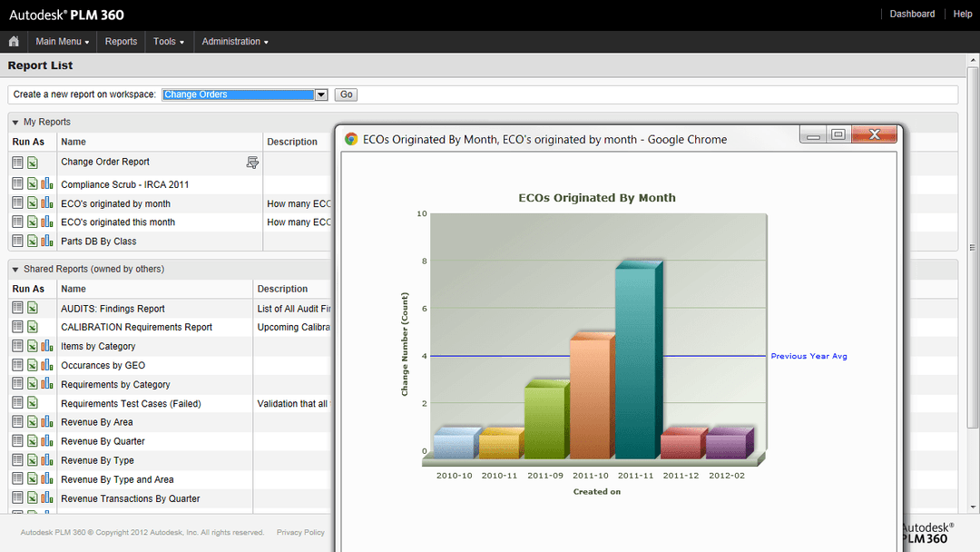Open the workspace dropdown showing Change Orders
This screenshot has height=552, width=980.
320,94
